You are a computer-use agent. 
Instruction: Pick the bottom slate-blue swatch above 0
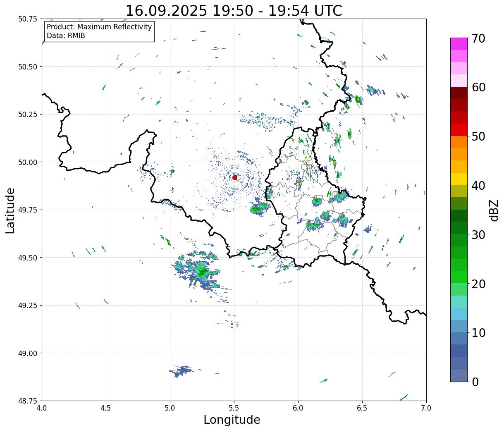point(459,375)
